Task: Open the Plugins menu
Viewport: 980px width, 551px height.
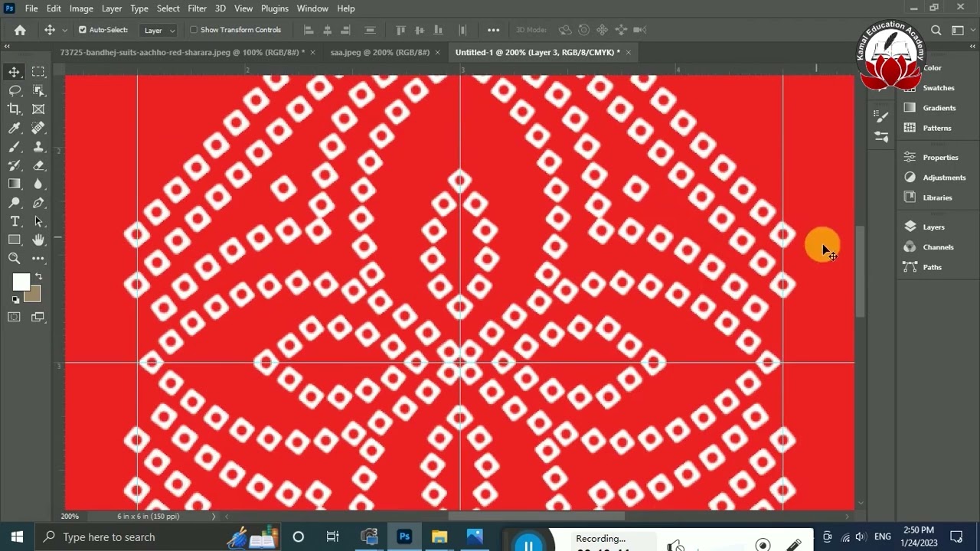Action: [274, 8]
